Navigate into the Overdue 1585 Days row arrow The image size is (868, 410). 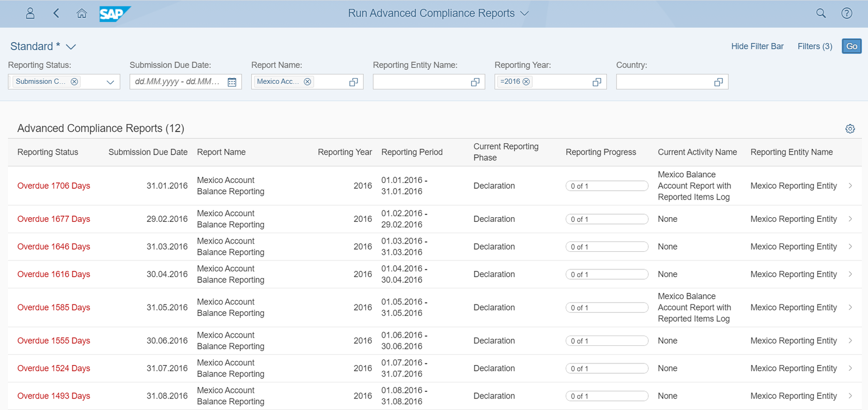click(x=850, y=307)
